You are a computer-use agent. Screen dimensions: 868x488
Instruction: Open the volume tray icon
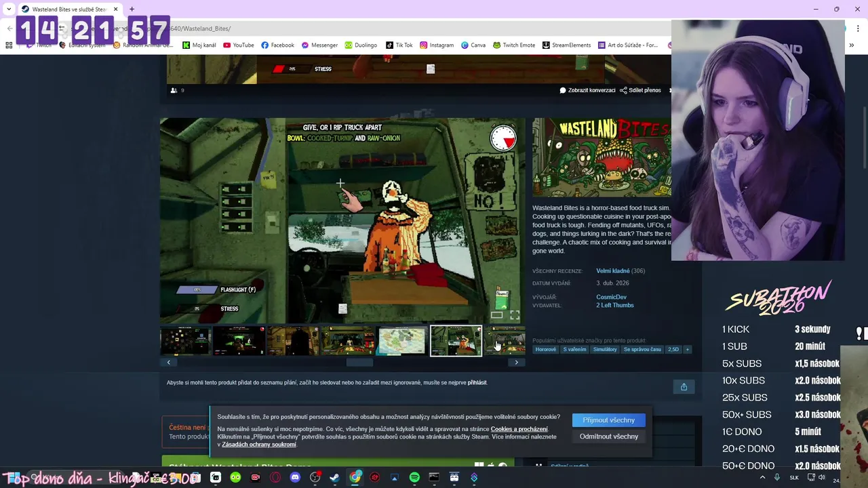point(821,478)
